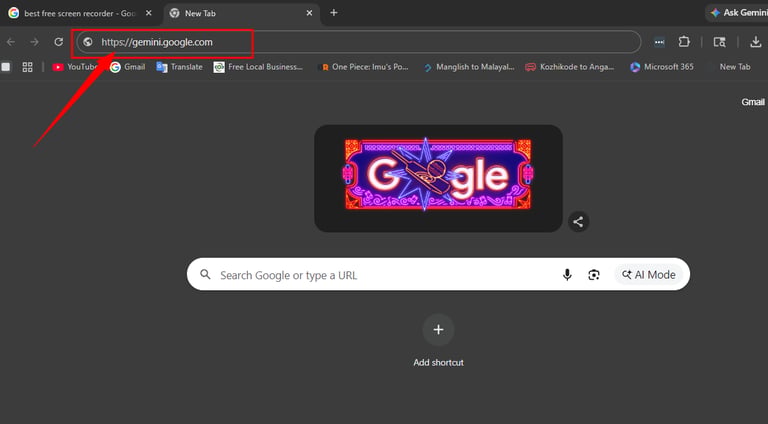Click the Add shortcut plus button
The height and width of the screenshot is (424, 768).
pyautogui.click(x=438, y=330)
